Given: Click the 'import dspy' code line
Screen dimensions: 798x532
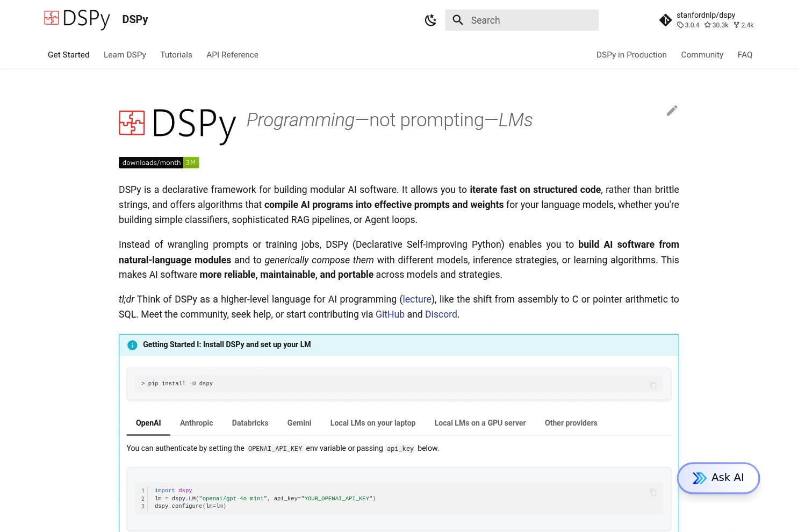Looking at the screenshot, I should 173,491.
